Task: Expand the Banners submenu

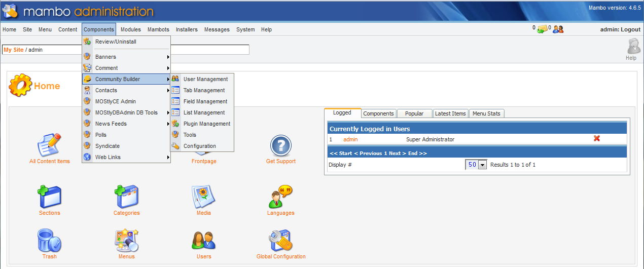Action: coord(126,57)
